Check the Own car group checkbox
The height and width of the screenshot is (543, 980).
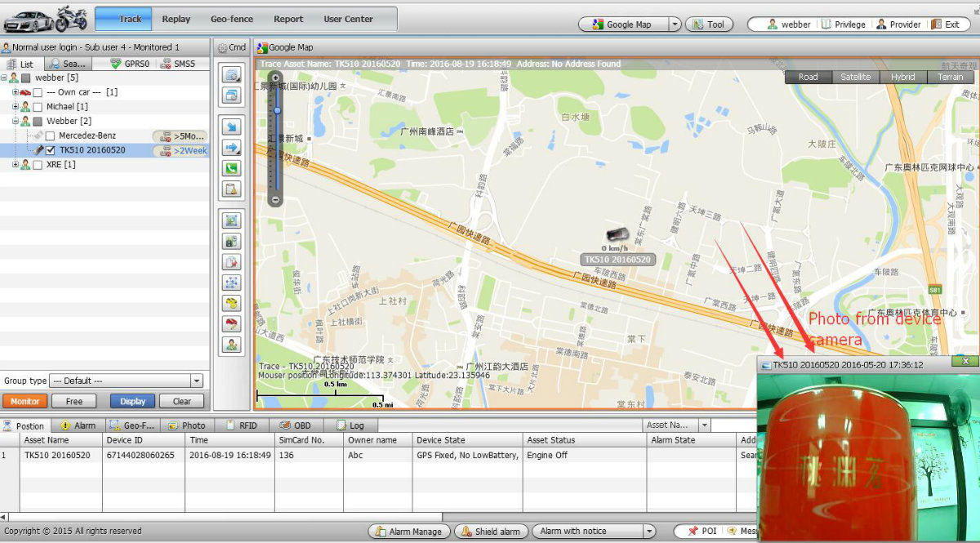click(38, 92)
